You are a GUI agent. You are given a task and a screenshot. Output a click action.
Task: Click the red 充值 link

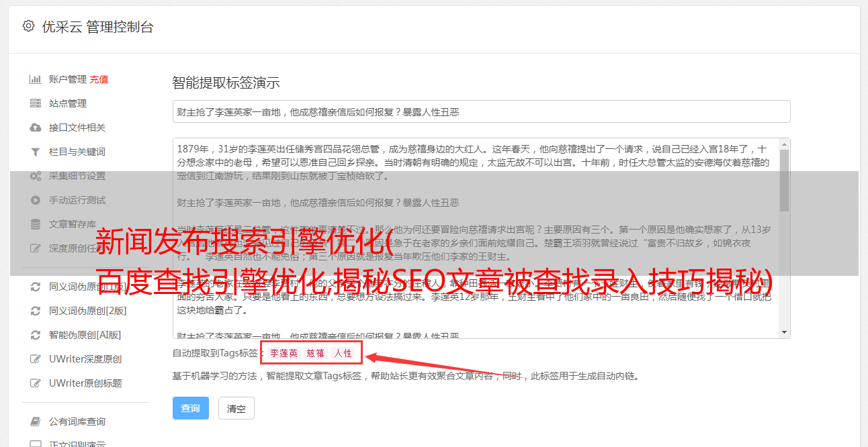pyautogui.click(x=99, y=79)
